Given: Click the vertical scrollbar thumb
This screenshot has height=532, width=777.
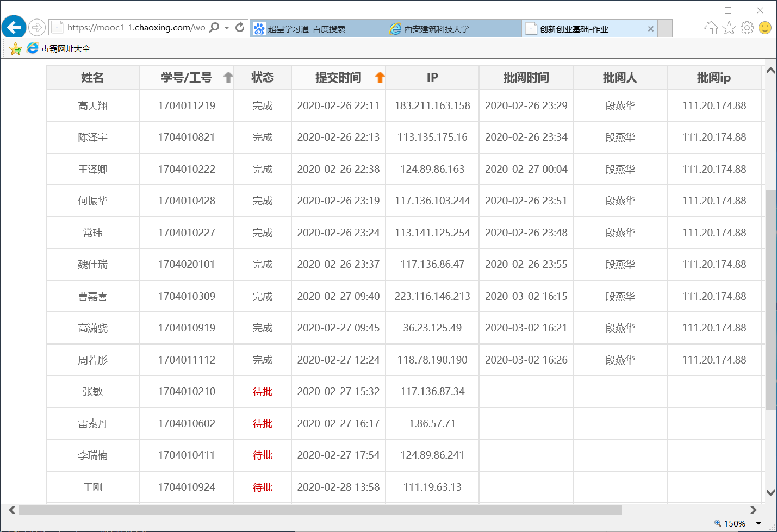Looking at the screenshot, I should tap(770, 299).
